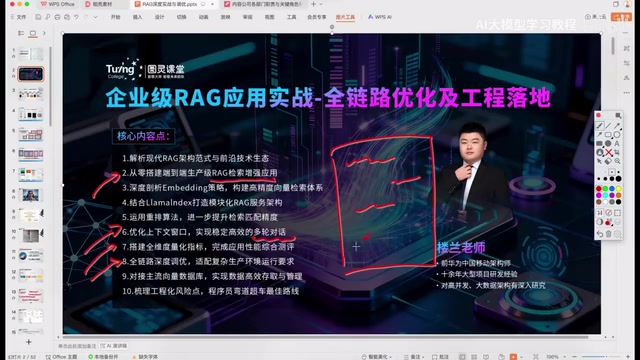This screenshot has width=640, height=360.
Task: Choose the blue color swatch
Action: pos(612,188)
